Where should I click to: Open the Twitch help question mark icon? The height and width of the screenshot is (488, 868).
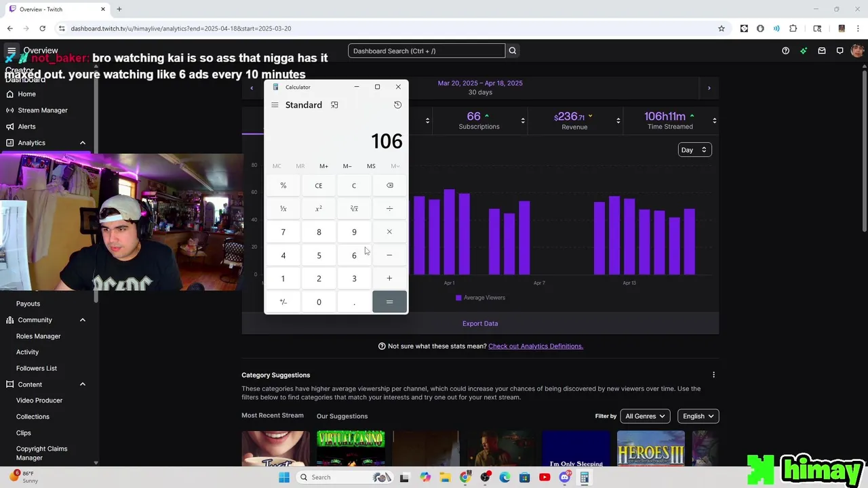pyautogui.click(x=785, y=51)
